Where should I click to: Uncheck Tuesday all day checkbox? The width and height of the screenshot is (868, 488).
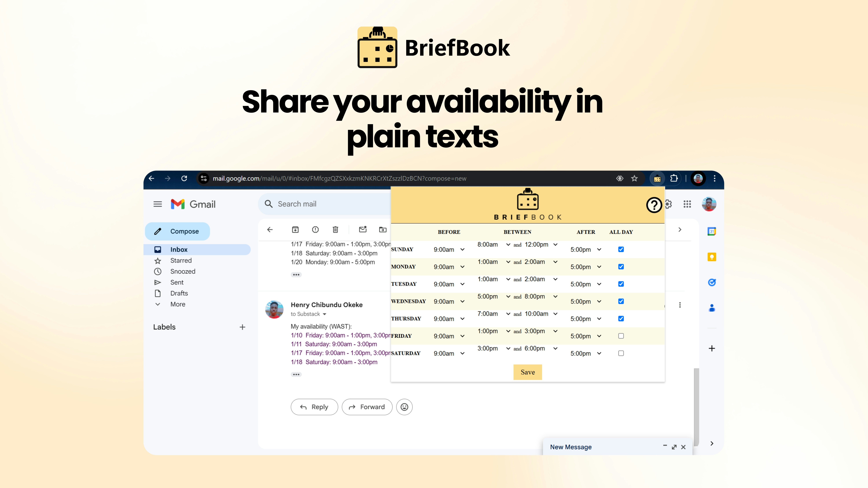(621, 284)
